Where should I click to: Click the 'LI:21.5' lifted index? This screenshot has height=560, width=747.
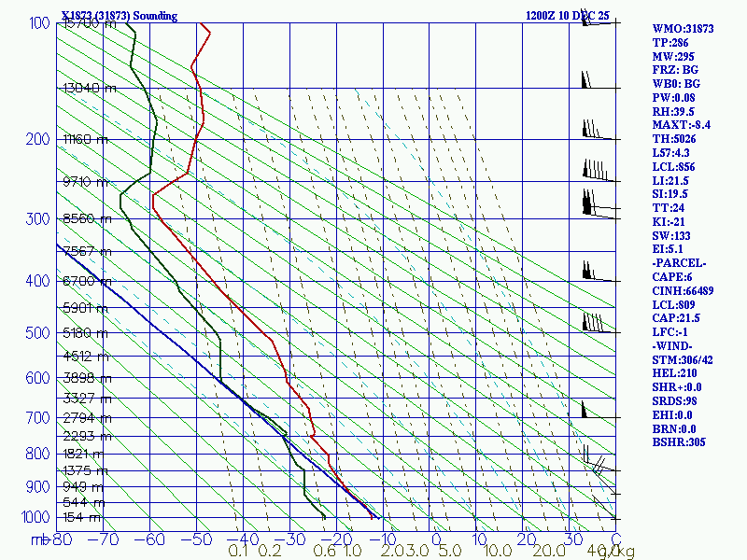click(x=670, y=180)
